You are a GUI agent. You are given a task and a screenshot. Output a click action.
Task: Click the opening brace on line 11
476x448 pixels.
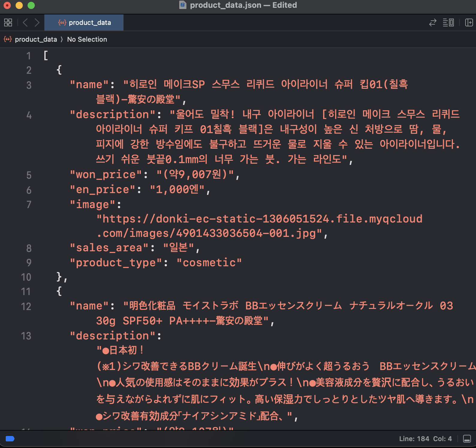[x=59, y=291]
